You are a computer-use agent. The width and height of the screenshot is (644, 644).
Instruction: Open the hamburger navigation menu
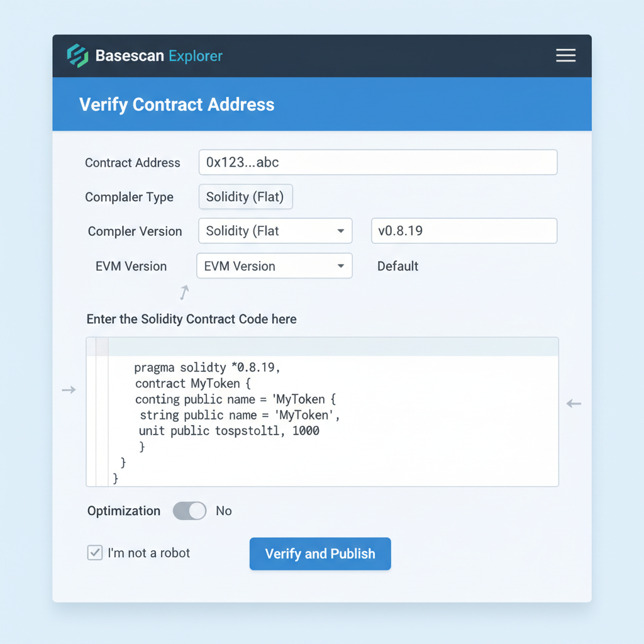565,55
